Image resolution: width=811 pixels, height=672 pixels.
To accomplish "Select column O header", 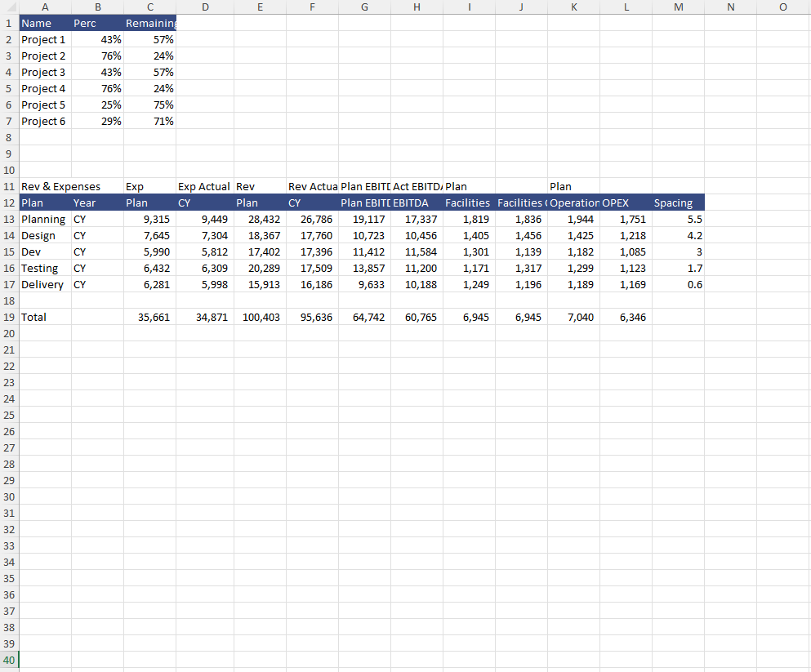I will (782, 7).
